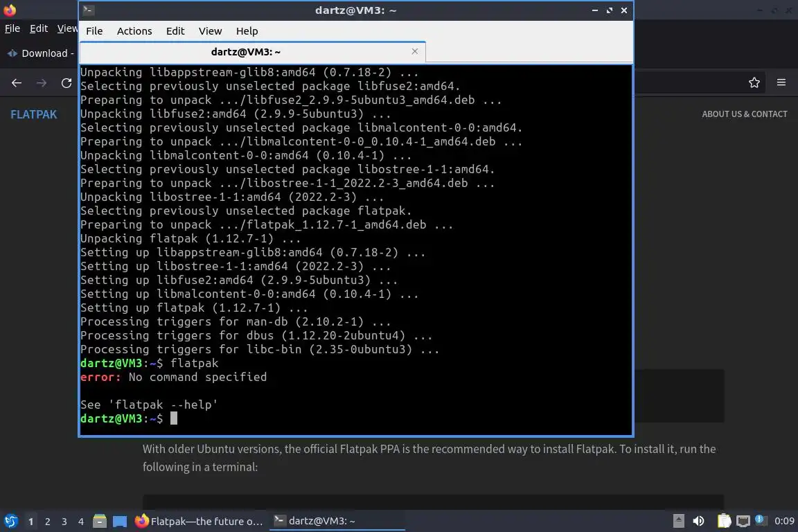Open the Firefox File menu

pyautogui.click(x=12, y=28)
